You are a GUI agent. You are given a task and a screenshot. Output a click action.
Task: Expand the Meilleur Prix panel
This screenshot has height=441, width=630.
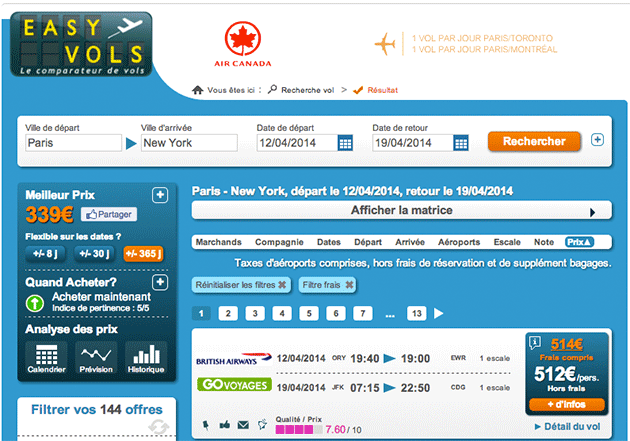click(x=160, y=195)
